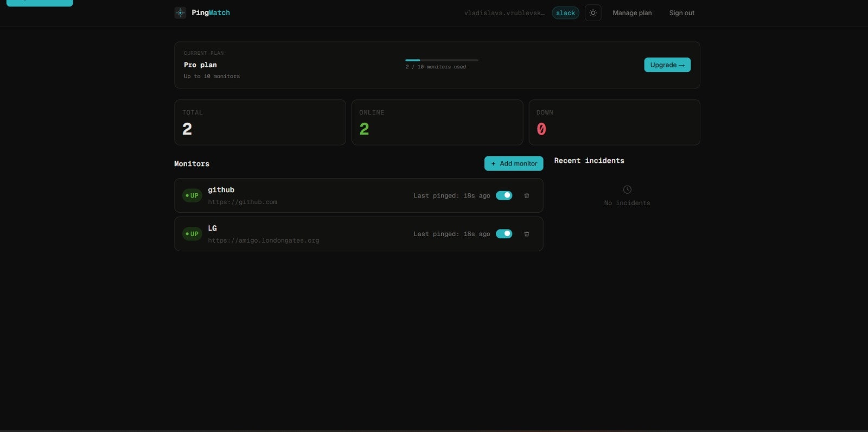Delete the github monitor with trash icon
Viewport: 868px width, 432px height.
point(526,195)
